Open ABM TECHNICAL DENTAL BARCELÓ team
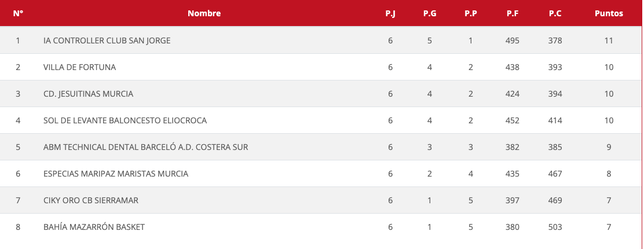This screenshot has width=644, height=249. [x=145, y=147]
